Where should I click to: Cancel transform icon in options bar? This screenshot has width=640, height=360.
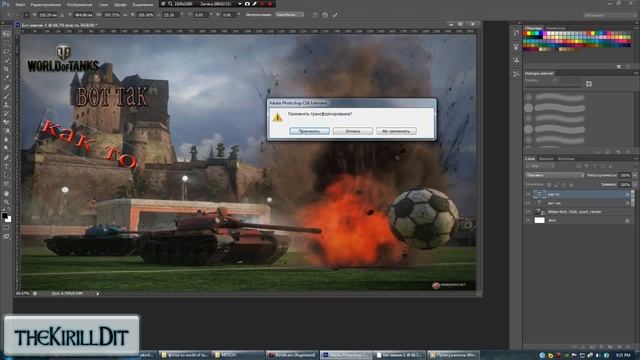(325, 15)
